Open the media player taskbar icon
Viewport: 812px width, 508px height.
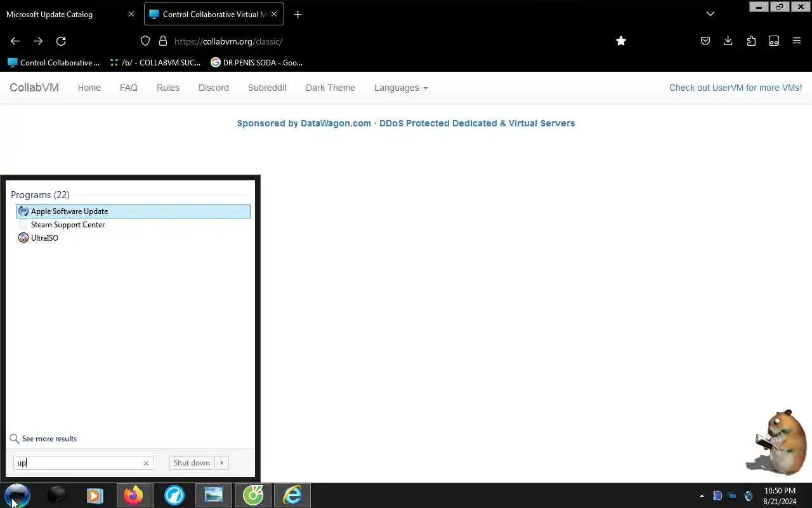click(x=95, y=495)
